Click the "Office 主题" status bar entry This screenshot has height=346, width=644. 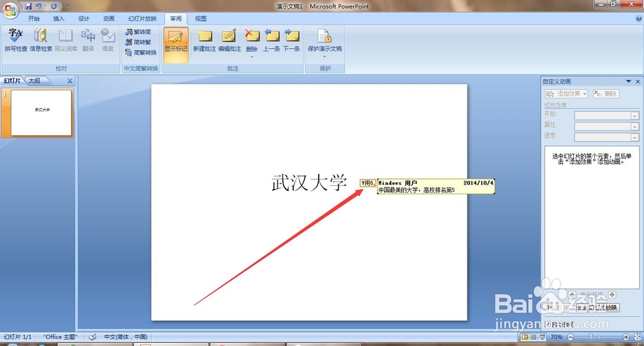60,337
